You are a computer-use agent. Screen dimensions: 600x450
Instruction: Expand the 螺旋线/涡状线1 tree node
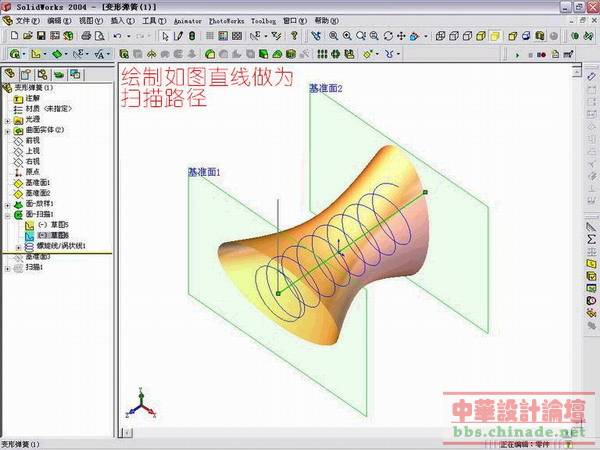pyautogui.click(x=19, y=246)
